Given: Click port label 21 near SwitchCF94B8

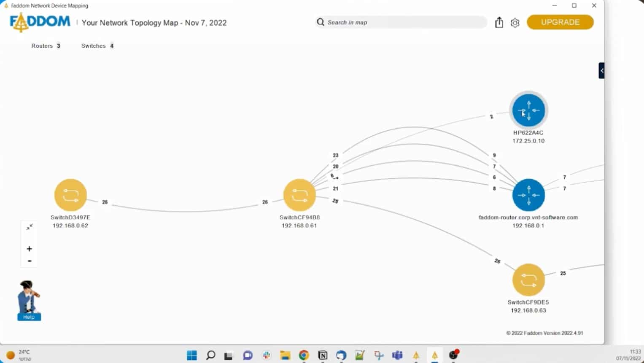Looking at the screenshot, I should tap(336, 188).
